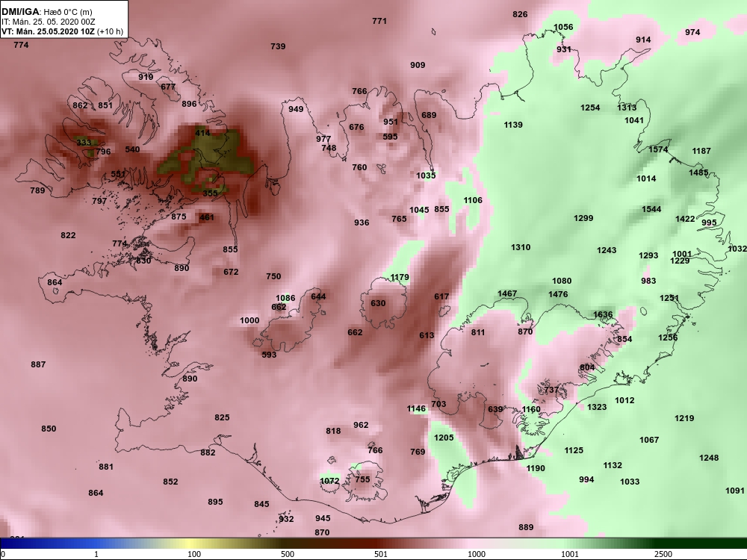
Task: Select the 461 height value
Action: [x=207, y=217]
